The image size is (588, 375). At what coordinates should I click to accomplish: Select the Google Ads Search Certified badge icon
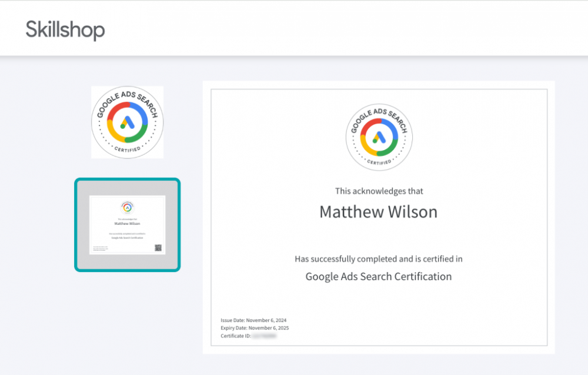tap(127, 121)
